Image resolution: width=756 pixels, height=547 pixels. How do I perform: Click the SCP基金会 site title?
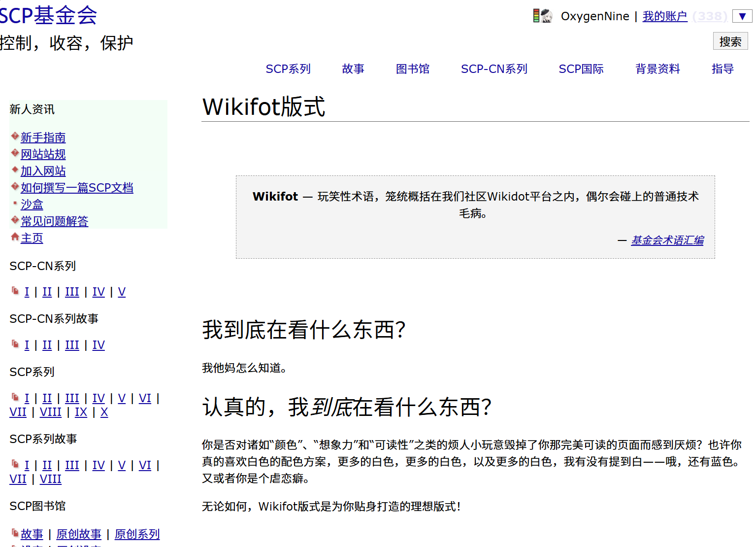point(48,16)
